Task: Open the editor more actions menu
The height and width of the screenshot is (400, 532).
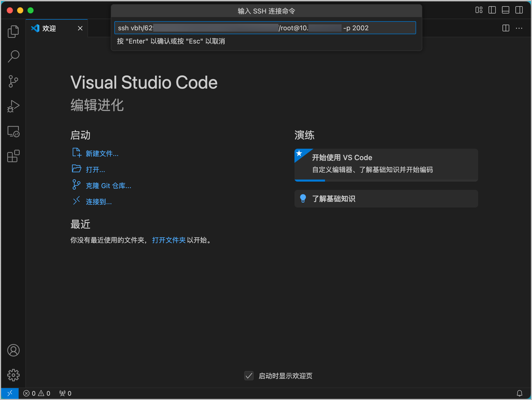Action: pos(519,28)
